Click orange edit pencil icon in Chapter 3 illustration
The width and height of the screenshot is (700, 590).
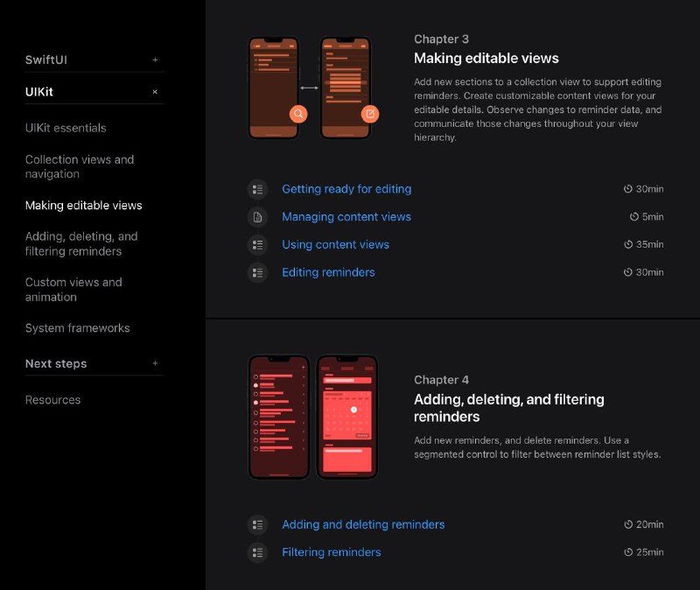coord(370,114)
